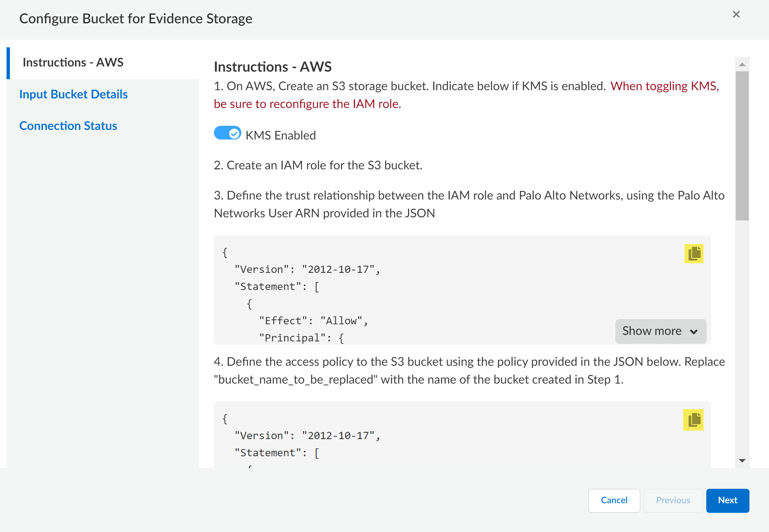Click the KMS Enabled label
This screenshot has width=769, height=532.
pyautogui.click(x=280, y=135)
